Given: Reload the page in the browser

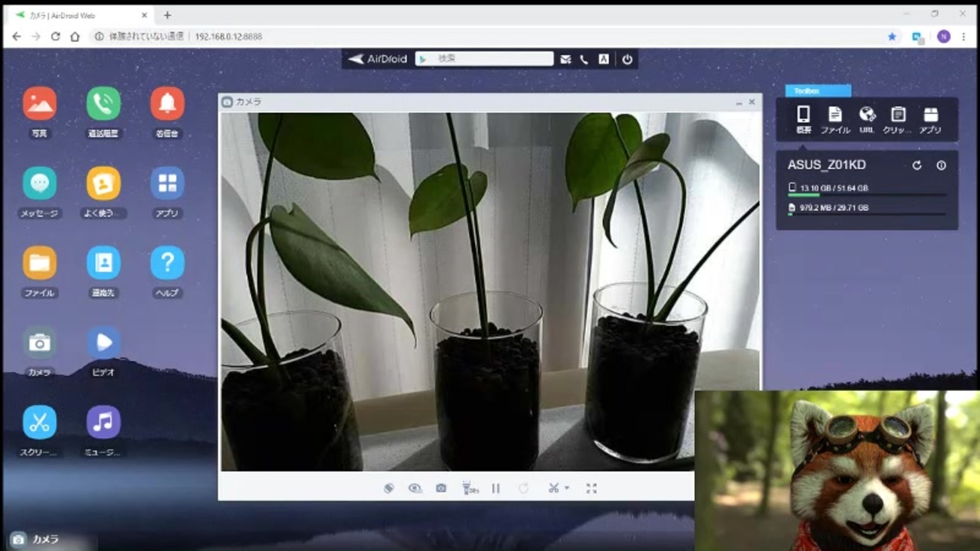Looking at the screenshot, I should tap(55, 36).
